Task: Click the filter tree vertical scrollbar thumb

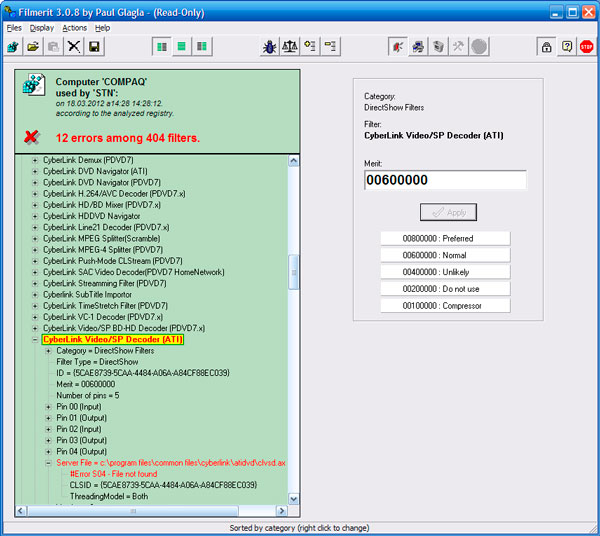Action: [x=293, y=270]
